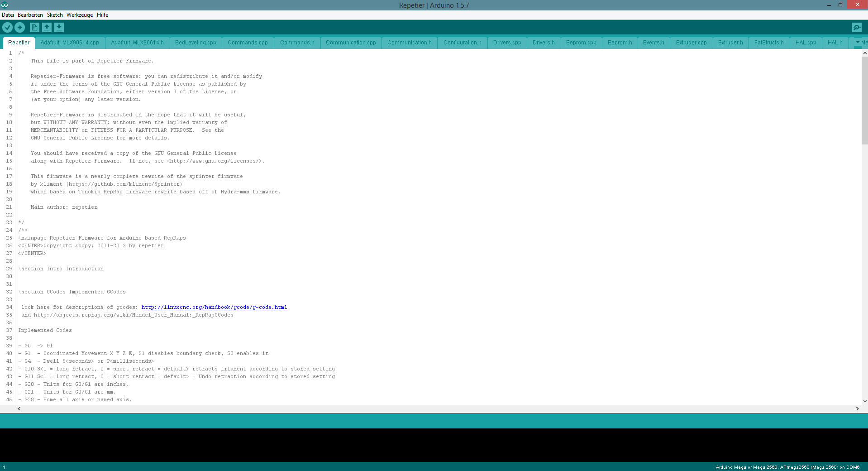Click the board info 'Arduino Mega or Mega 2560' status
The image size is (868, 471).
pyautogui.click(x=787, y=467)
